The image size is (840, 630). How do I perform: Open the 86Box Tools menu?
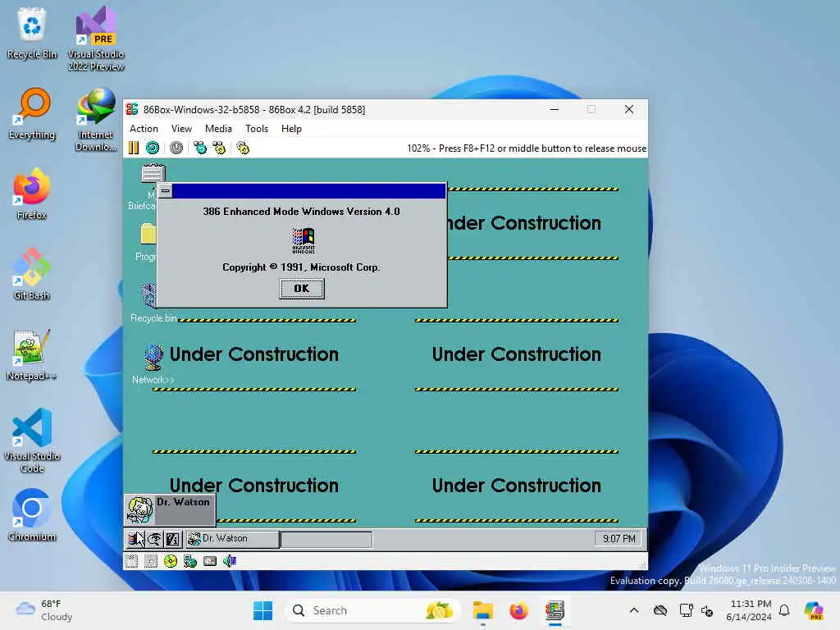pos(257,129)
